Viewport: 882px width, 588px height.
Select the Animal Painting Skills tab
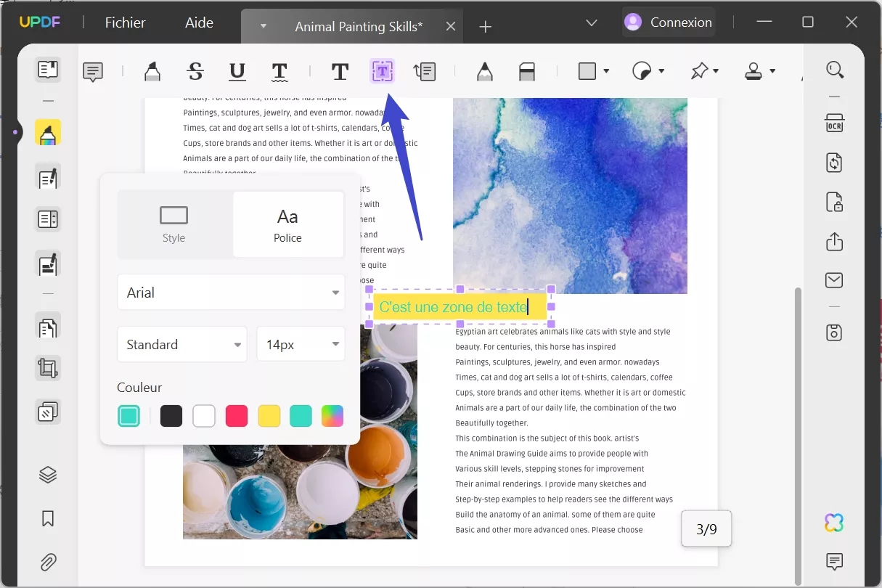click(359, 27)
